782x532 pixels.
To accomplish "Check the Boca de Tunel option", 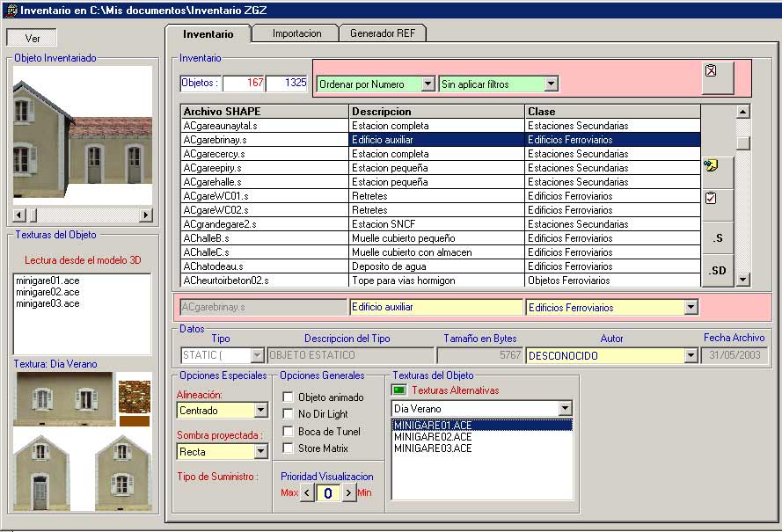I will pyautogui.click(x=288, y=432).
